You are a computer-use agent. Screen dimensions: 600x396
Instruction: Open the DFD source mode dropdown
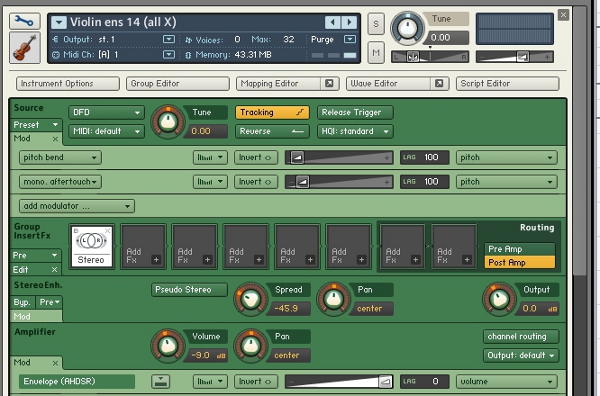106,112
